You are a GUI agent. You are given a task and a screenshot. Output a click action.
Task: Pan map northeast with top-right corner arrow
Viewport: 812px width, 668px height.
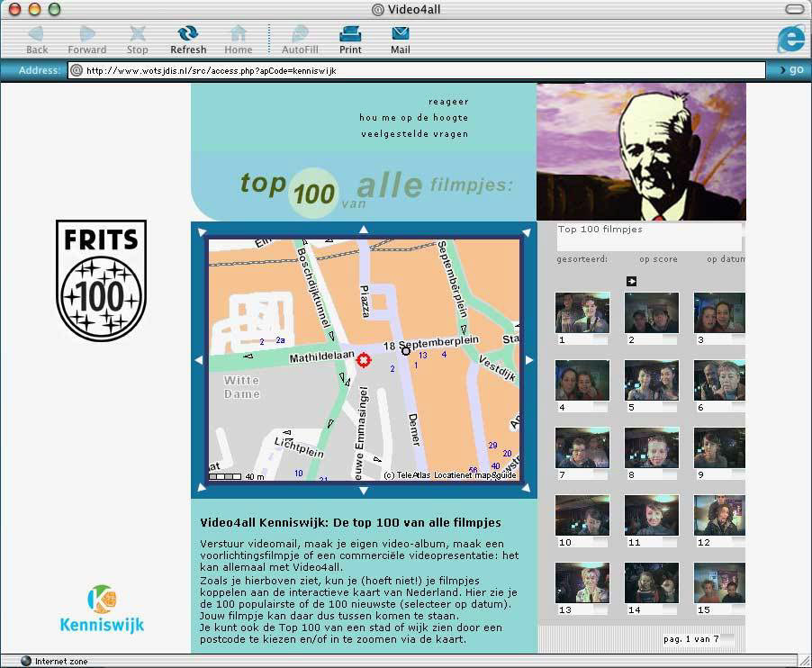point(526,232)
